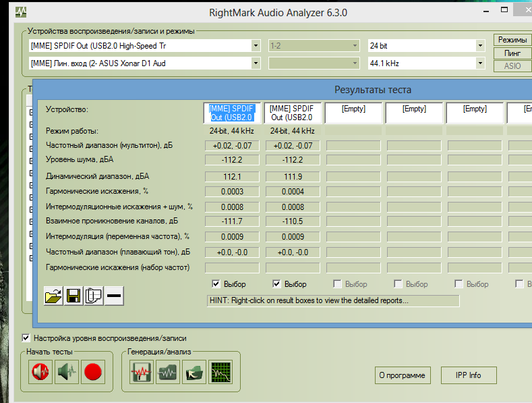Click the Режимы button
Screen dimensions: 532x403
pos(512,40)
